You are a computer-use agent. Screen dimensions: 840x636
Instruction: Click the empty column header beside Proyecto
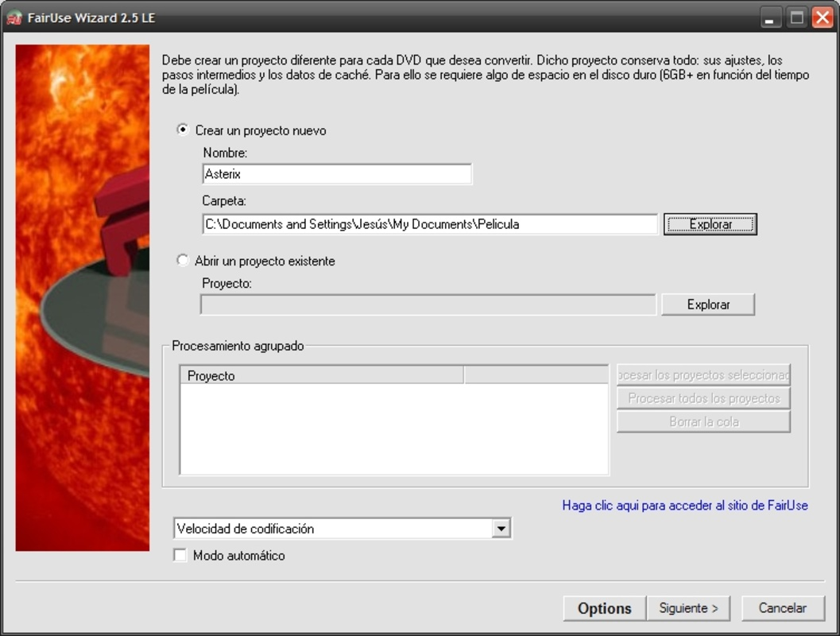coord(536,375)
